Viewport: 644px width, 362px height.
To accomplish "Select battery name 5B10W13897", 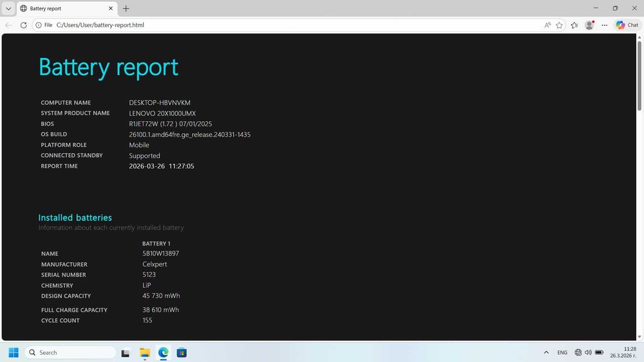I will [160, 254].
